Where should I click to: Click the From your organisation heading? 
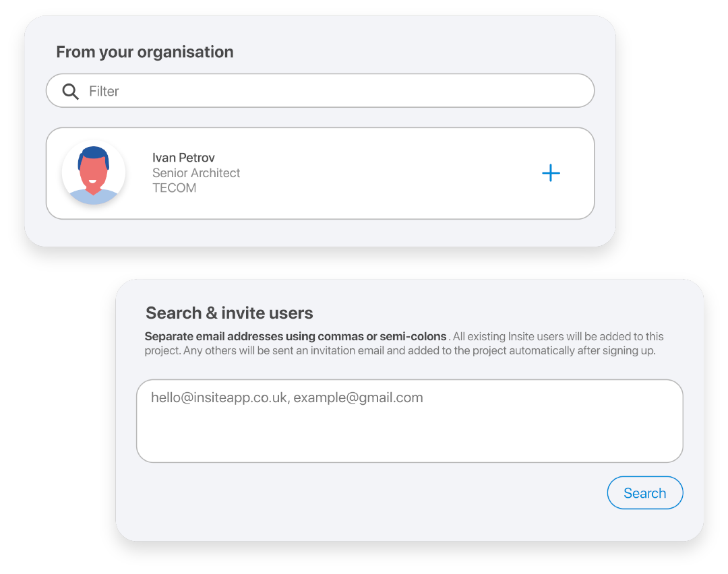click(145, 52)
